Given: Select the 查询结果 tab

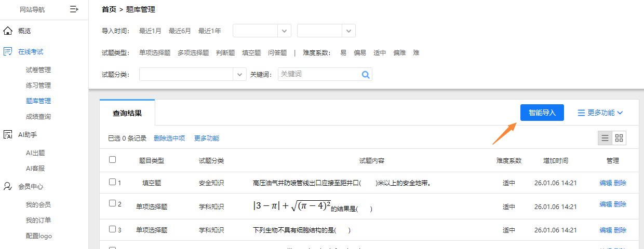Looking at the screenshot, I should [127, 113].
